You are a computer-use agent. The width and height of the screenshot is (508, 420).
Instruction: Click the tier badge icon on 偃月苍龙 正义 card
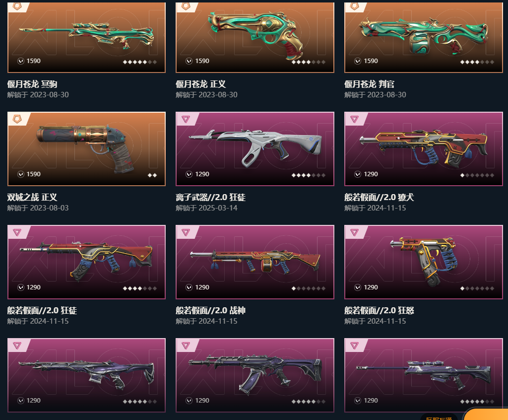[x=186, y=6]
